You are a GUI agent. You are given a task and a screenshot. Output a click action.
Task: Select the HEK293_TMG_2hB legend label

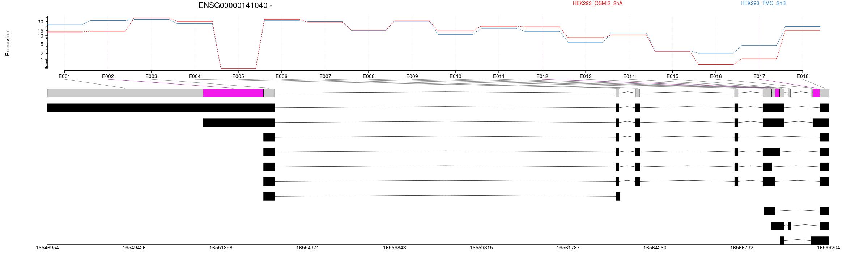[x=763, y=3]
